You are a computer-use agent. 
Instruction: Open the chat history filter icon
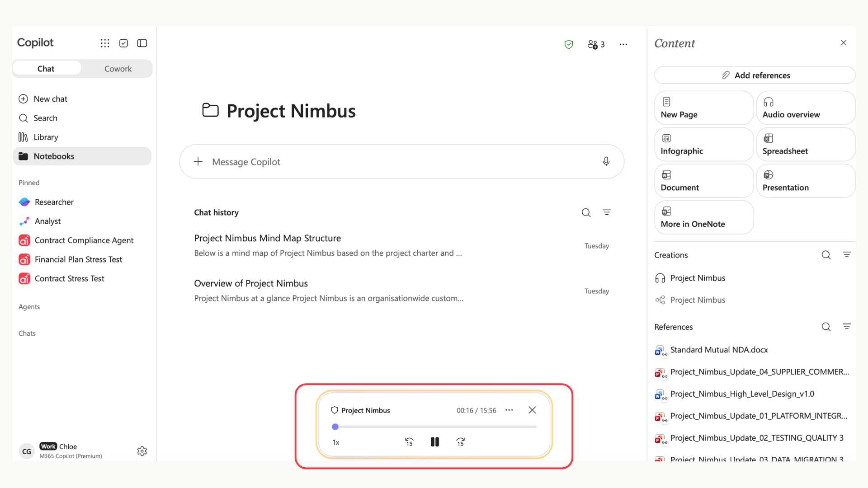(607, 212)
